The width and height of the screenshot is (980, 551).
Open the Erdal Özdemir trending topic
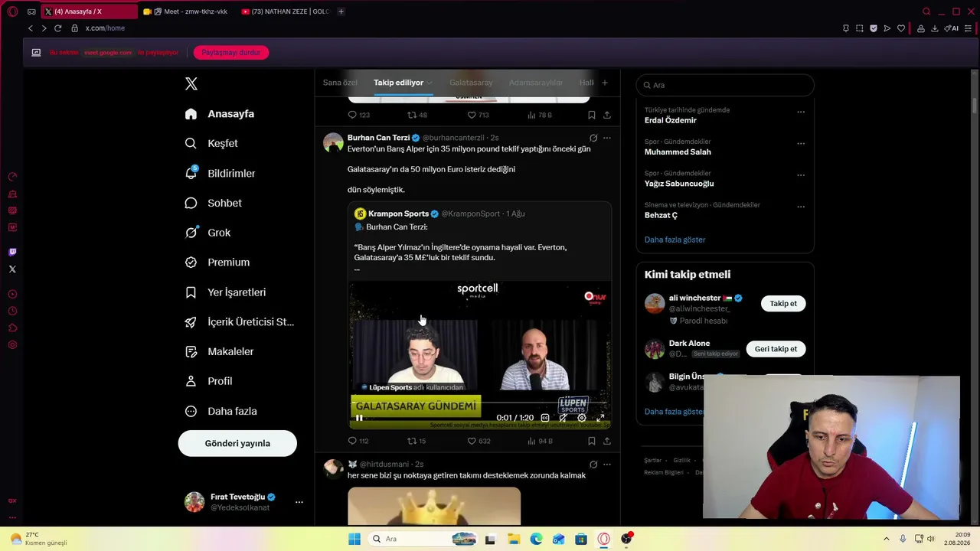tap(671, 120)
